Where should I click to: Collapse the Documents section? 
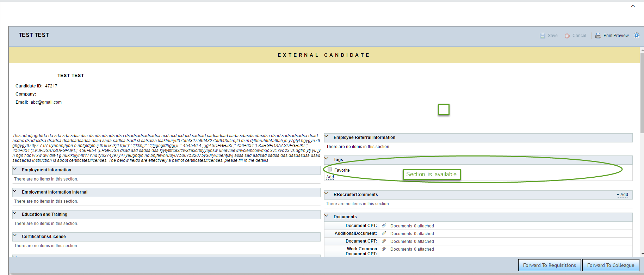pos(327,216)
